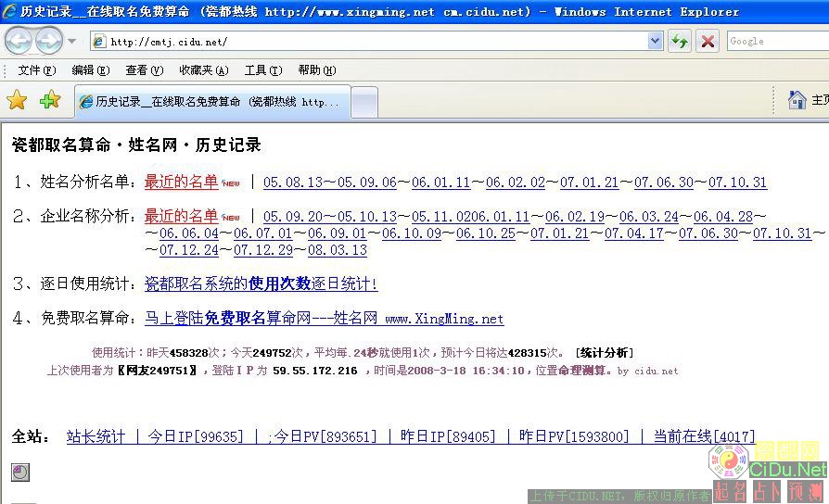Open the 站长统计 link

point(96,436)
